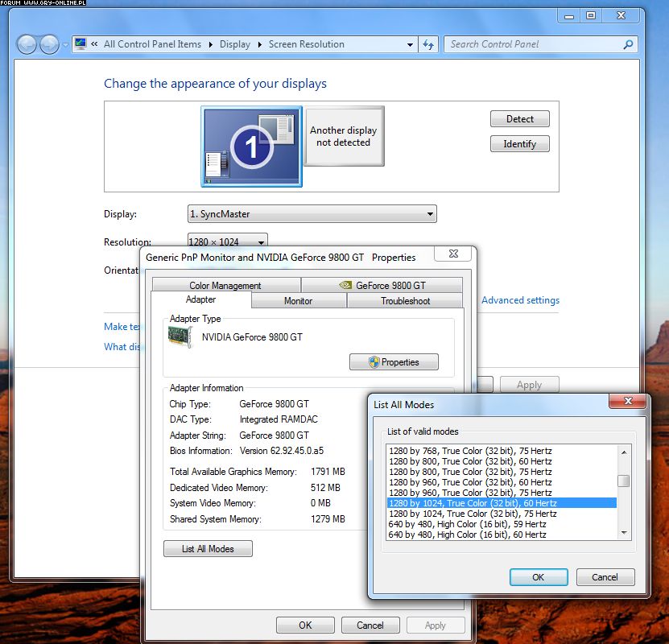Open Advanced settings link
Image resolution: width=669 pixels, height=644 pixels.
point(521,300)
